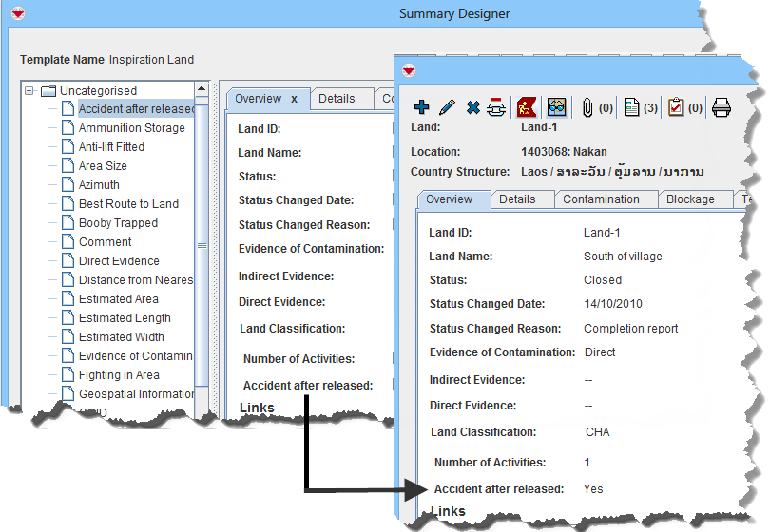
Task: Click the clipboard checkmark icon
Action: [x=676, y=107]
